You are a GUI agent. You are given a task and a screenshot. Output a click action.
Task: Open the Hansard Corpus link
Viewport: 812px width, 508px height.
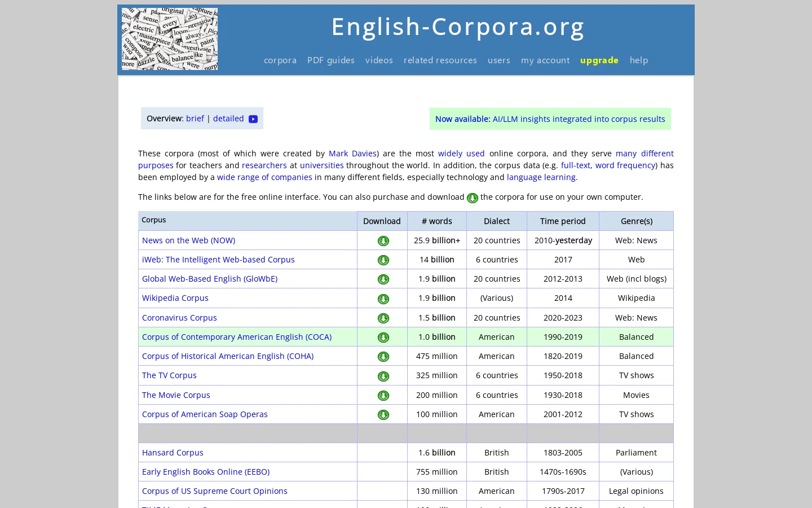click(x=173, y=453)
